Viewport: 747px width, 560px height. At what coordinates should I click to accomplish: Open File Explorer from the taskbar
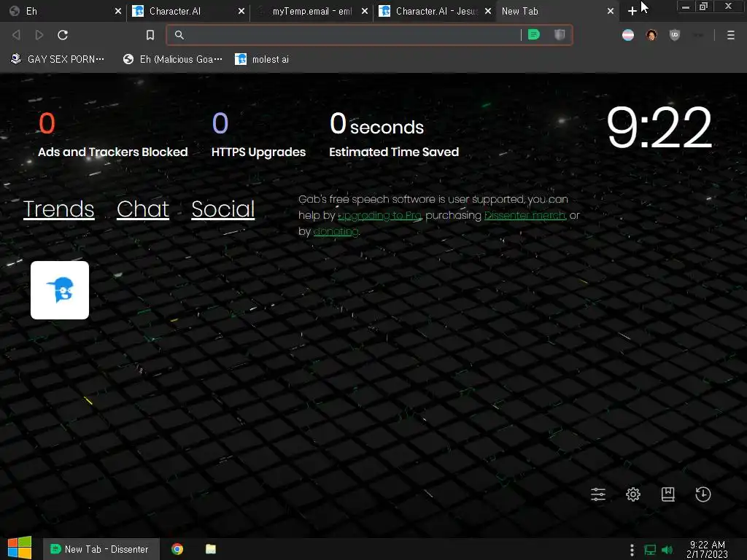click(211, 549)
